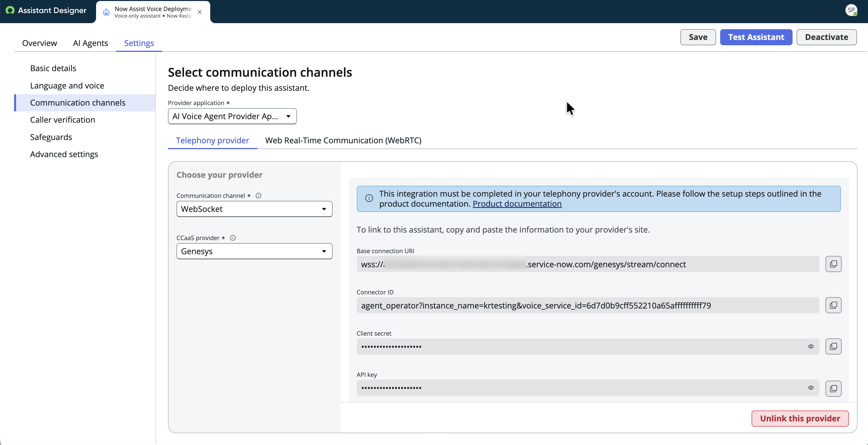This screenshot has height=445, width=868.
Task: Open Safeguards settings section
Action: pos(51,137)
